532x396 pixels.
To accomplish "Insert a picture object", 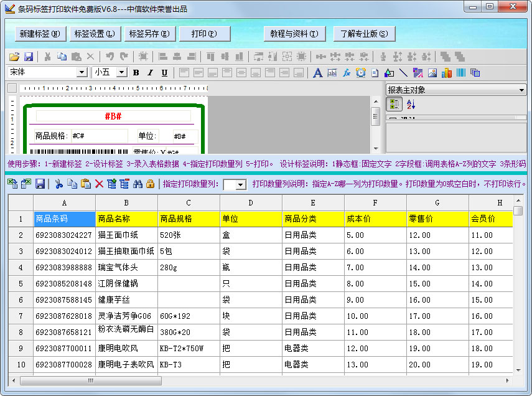I will 432,73.
